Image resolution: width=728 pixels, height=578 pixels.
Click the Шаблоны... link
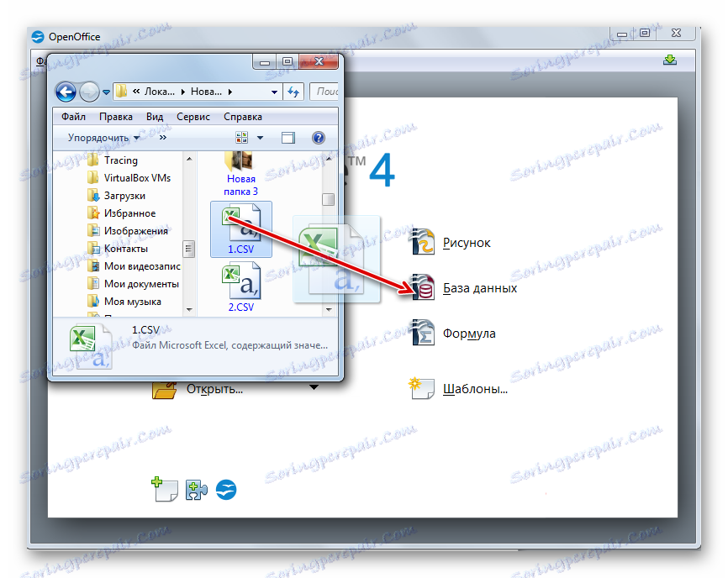475,389
